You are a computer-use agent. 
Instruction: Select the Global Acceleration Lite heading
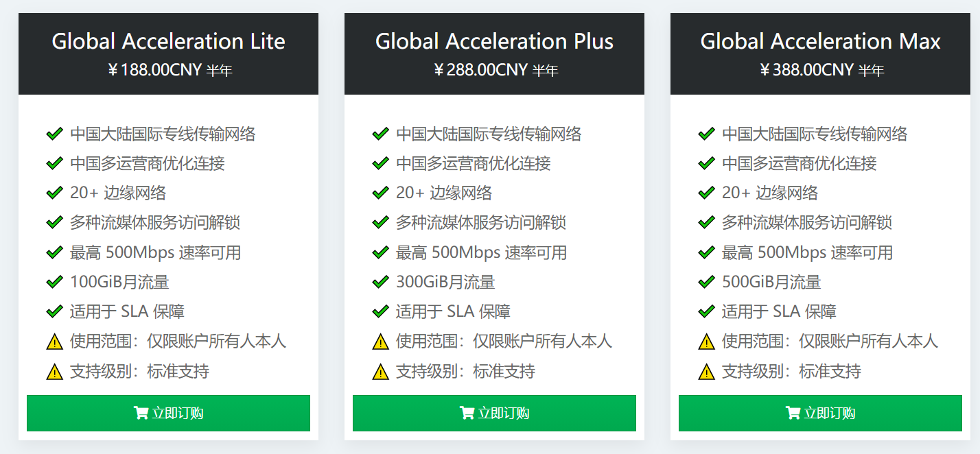(168, 41)
